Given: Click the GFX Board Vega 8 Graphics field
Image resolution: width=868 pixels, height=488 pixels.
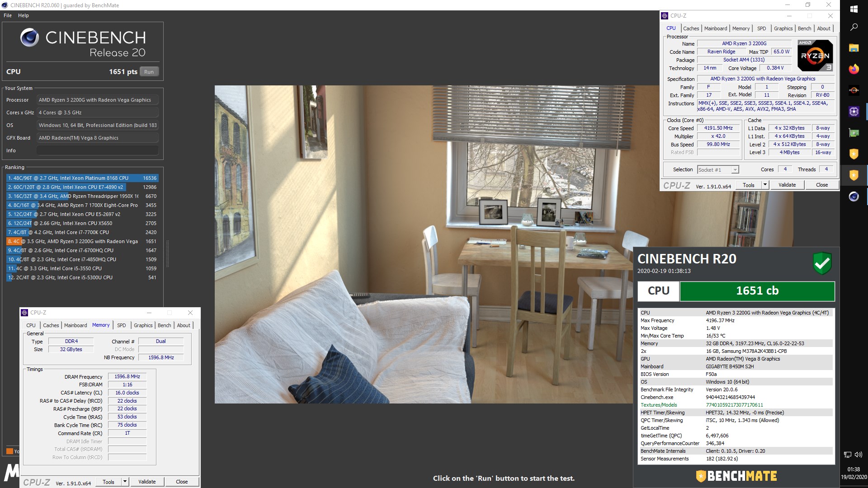Looking at the screenshot, I should pos(98,138).
